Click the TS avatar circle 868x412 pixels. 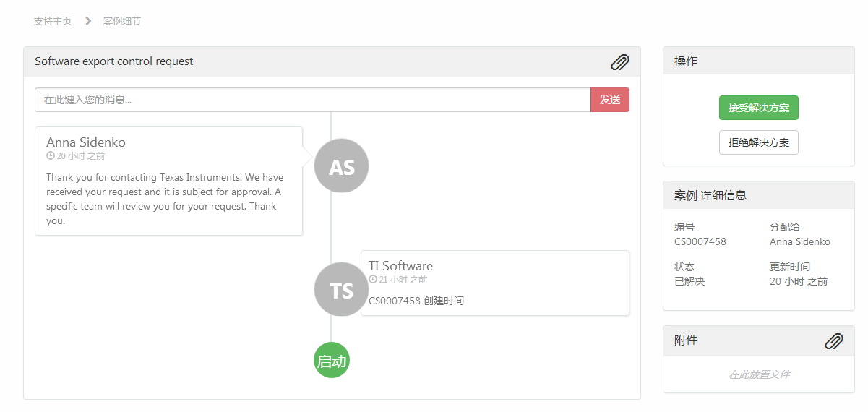coord(341,290)
